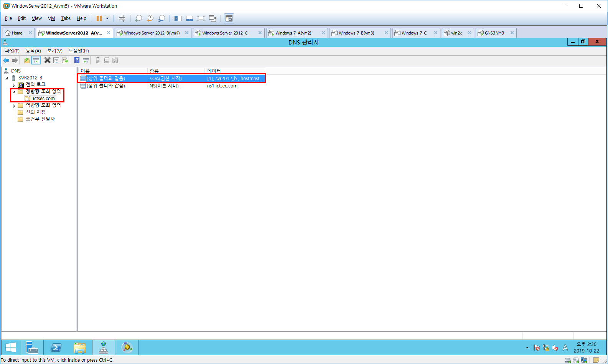Pause the VM with VMware pause button
This screenshot has width=608, height=364.
point(99,18)
